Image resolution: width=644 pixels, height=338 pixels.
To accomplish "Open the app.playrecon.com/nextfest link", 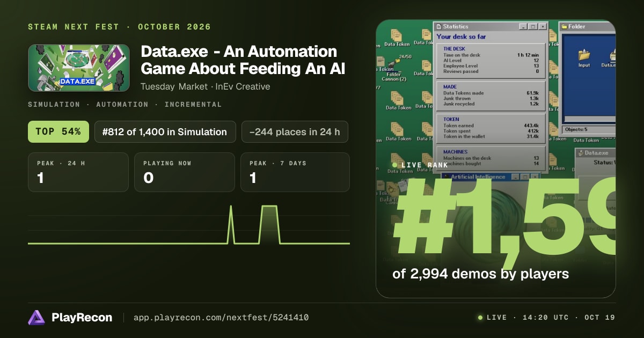I will (221, 318).
